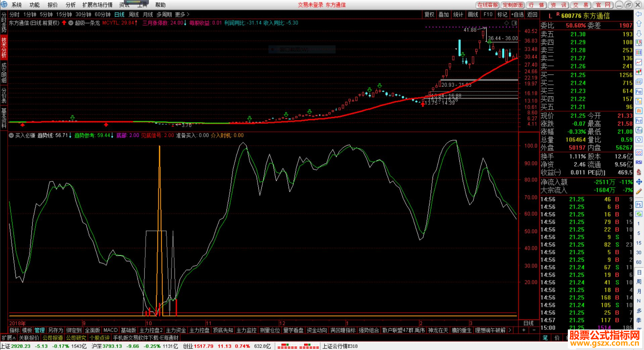Expand the 扩展 panel at the bottom left
Image resolution: width=644 pixels, height=350 pixels.
pos(9,338)
